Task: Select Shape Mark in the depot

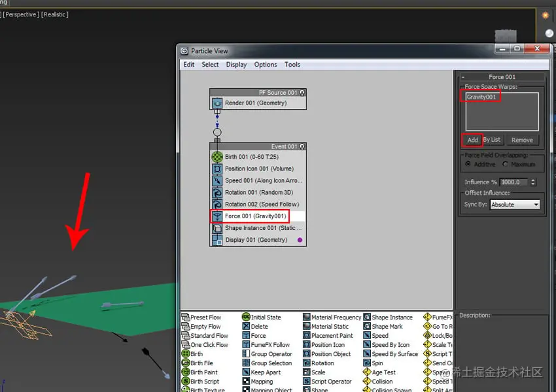Action: click(383, 327)
